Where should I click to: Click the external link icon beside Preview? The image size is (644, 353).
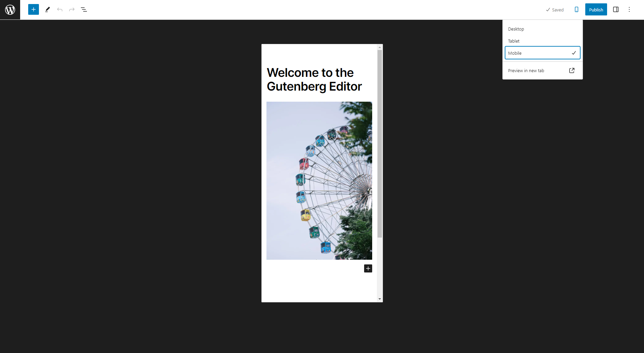tap(572, 70)
